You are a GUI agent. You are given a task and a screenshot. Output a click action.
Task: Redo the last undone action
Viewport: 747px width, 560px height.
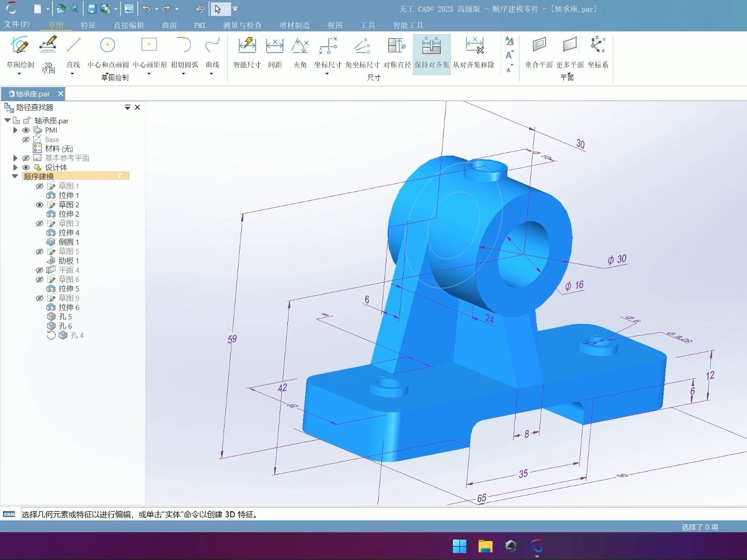(166, 9)
